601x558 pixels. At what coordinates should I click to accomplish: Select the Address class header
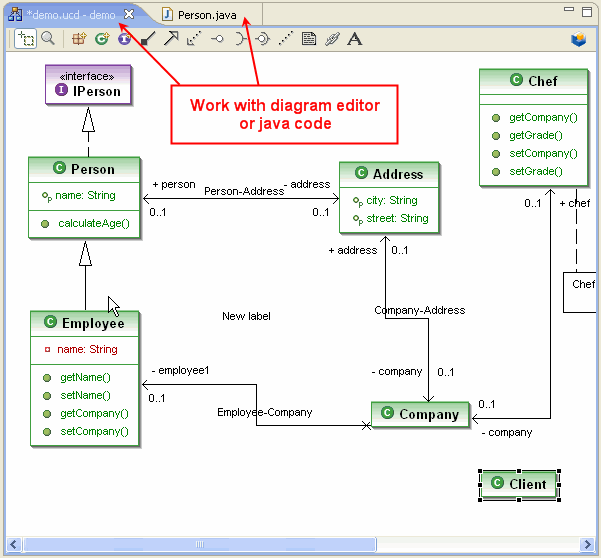point(389,174)
